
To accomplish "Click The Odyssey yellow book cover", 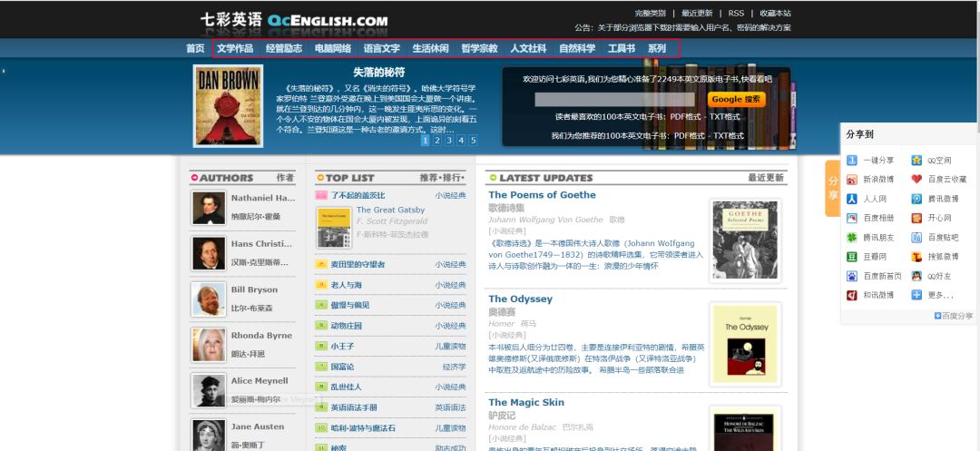I will pyautogui.click(x=745, y=344).
